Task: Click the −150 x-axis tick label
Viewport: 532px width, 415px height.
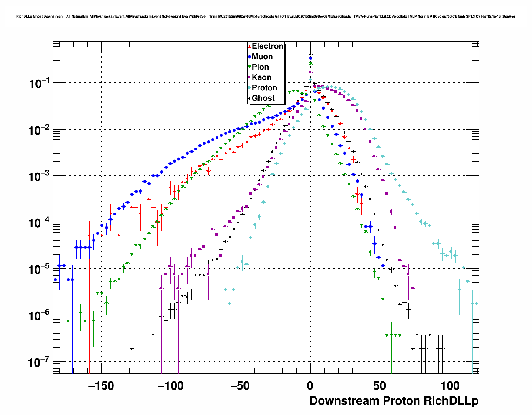Action: tap(101, 386)
